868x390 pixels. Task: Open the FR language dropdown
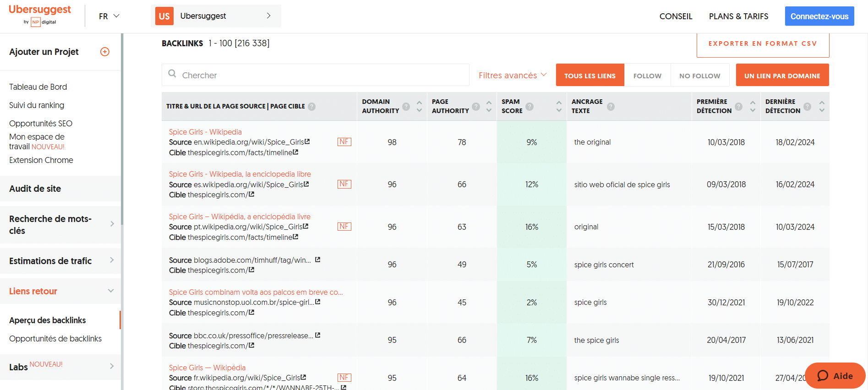(x=109, y=16)
